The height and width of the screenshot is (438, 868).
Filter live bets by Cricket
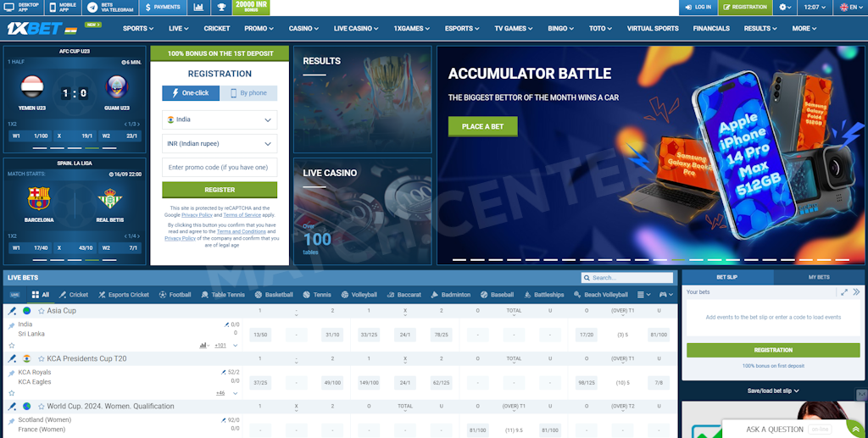74,295
